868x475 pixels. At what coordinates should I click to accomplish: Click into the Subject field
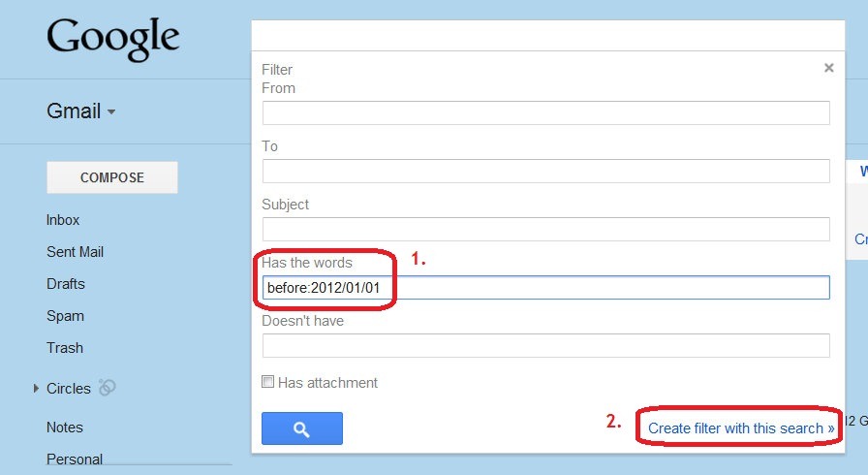click(x=545, y=229)
